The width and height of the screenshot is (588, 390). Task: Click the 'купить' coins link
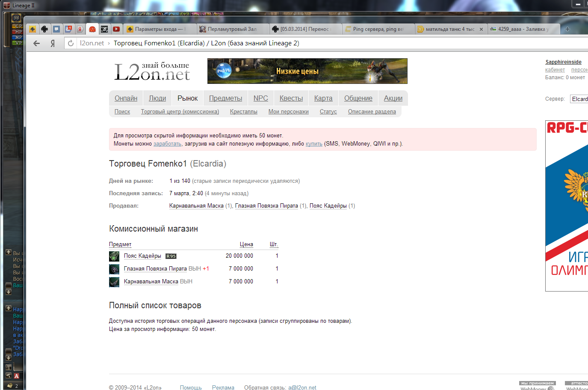coord(314,144)
